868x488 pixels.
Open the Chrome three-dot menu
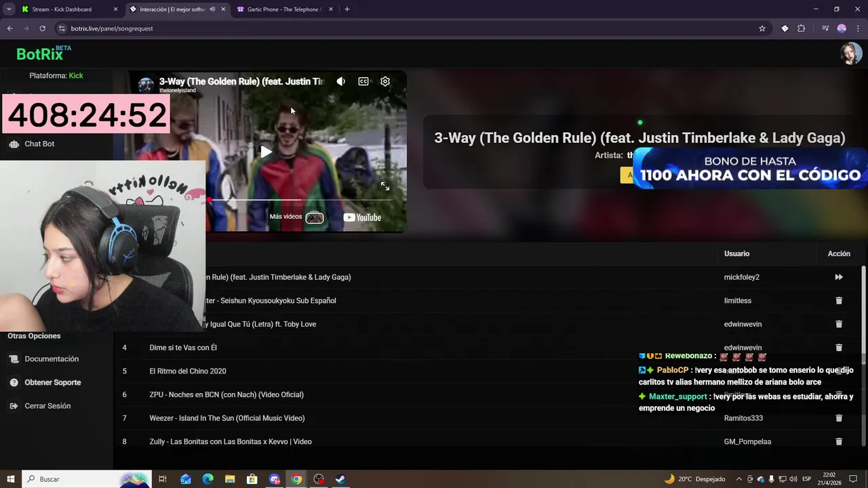[858, 28]
